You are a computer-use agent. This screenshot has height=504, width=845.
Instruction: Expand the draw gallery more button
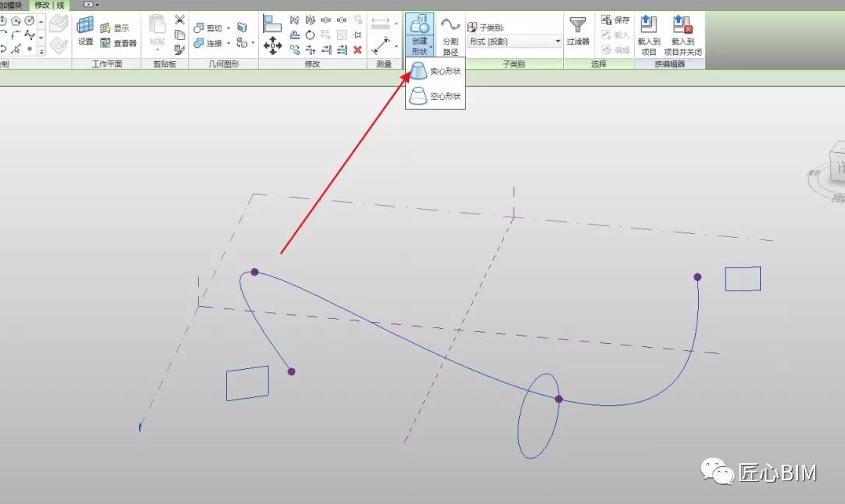click(x=41, y=51)
